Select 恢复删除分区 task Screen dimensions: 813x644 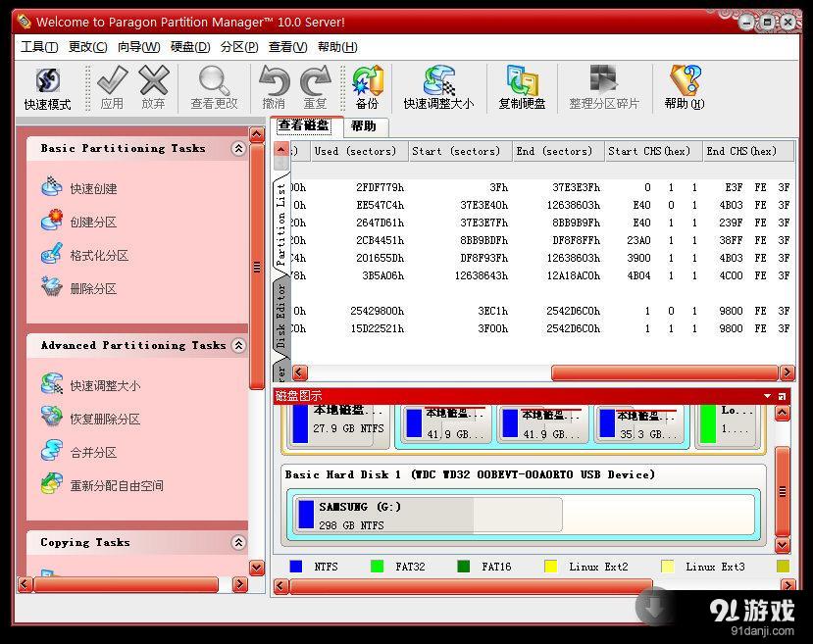coord(91,419)
